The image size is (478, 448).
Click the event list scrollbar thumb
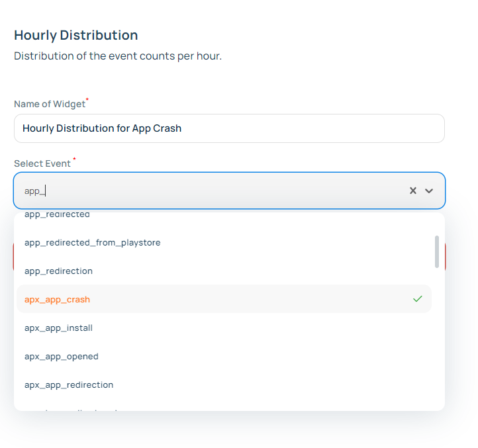point(436,251)
